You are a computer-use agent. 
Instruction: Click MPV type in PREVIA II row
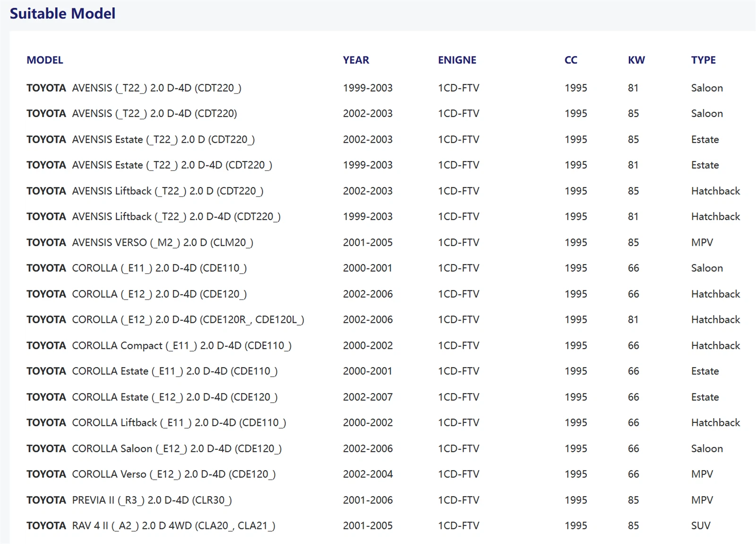702,500
